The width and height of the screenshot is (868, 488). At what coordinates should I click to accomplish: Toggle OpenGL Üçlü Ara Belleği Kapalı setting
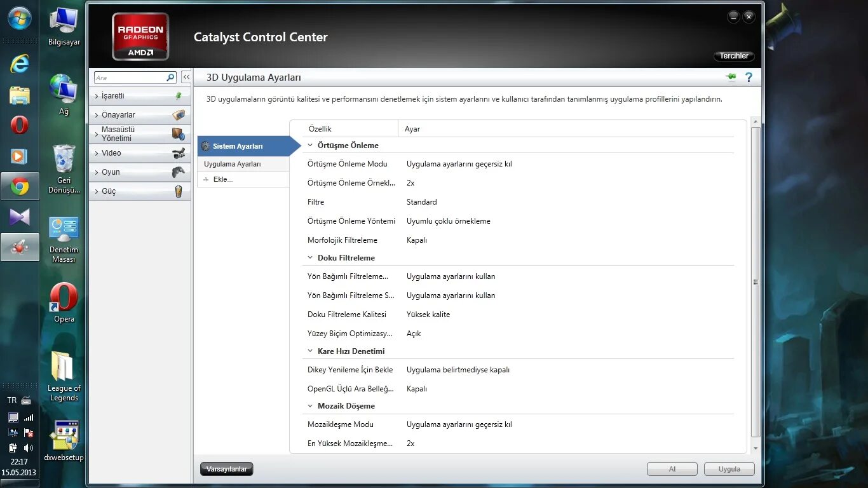417,389
